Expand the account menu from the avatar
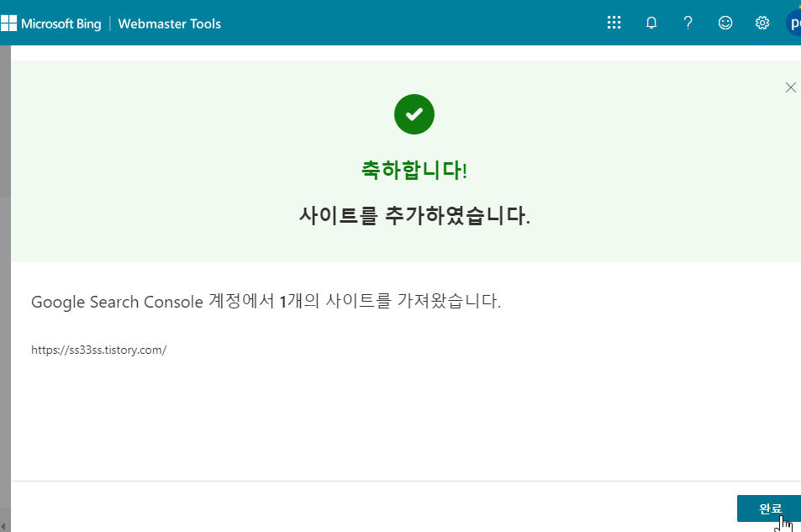Image resolution: width=801 pixels, height=532 pixels. click(x=793, y=23)
